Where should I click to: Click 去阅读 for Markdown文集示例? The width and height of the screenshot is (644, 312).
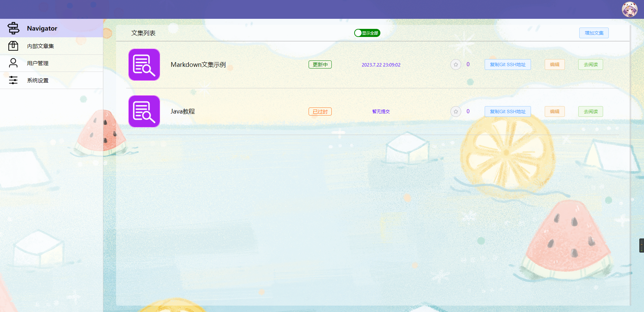(x=591, y=64)
